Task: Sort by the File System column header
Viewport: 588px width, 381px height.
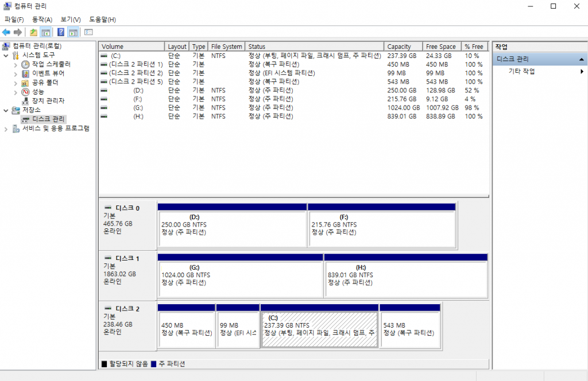Action: [x=226, y=46]
